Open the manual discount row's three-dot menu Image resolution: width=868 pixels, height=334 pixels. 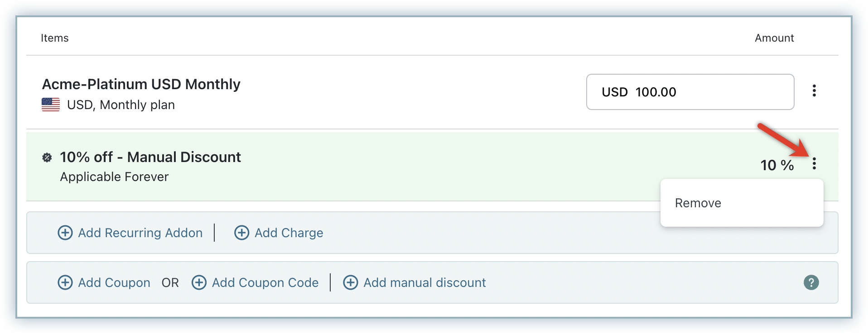tap(814, 163)
